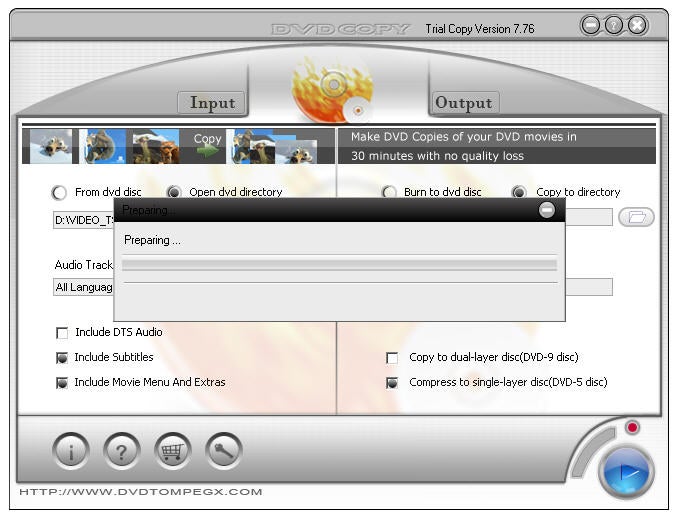
Task: Close the DVD Copy window
Action: pyautogui.click(x=638, y=25)
